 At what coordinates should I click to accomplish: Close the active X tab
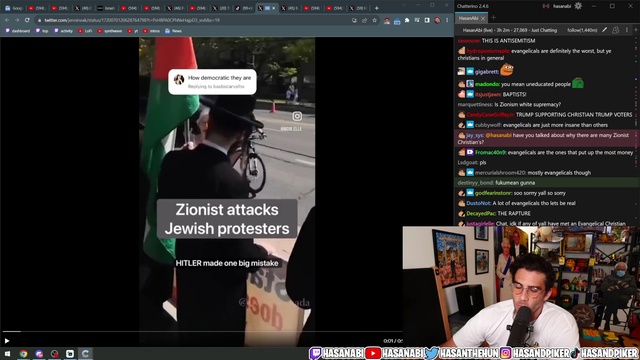pos(273,8)
